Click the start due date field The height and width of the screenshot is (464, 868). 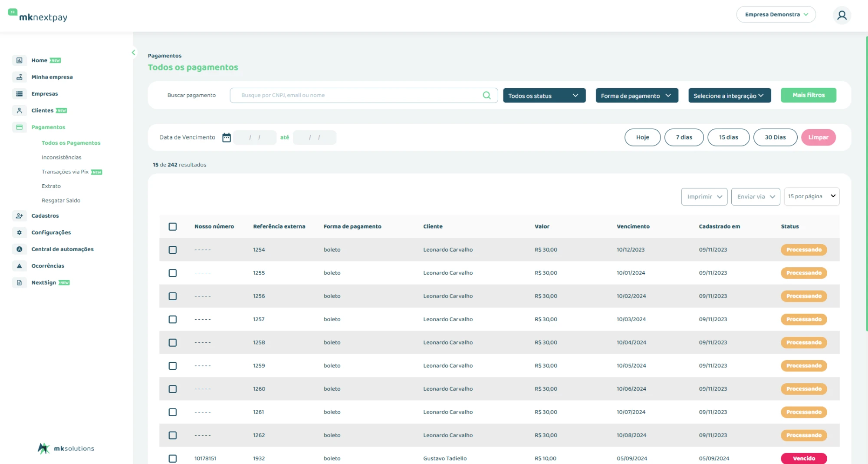click(x=255, y=137)
